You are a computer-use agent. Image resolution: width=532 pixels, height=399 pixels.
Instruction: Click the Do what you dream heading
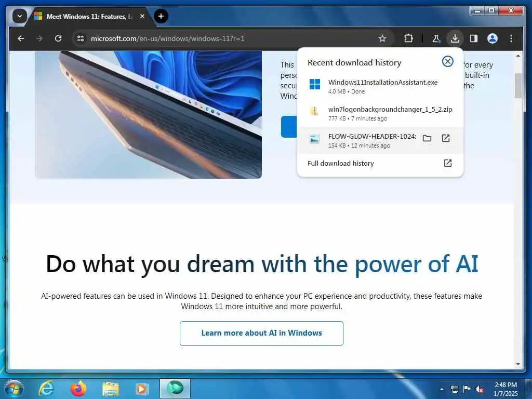coord(262,264)
